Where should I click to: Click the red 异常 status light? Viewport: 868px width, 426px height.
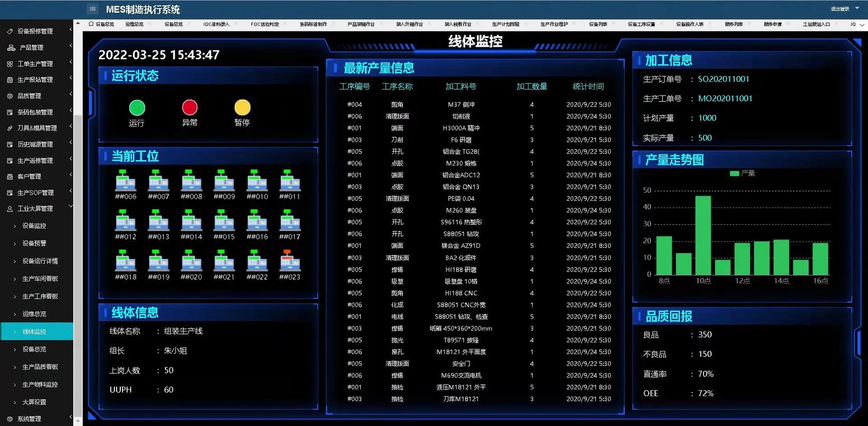[189, 108]
